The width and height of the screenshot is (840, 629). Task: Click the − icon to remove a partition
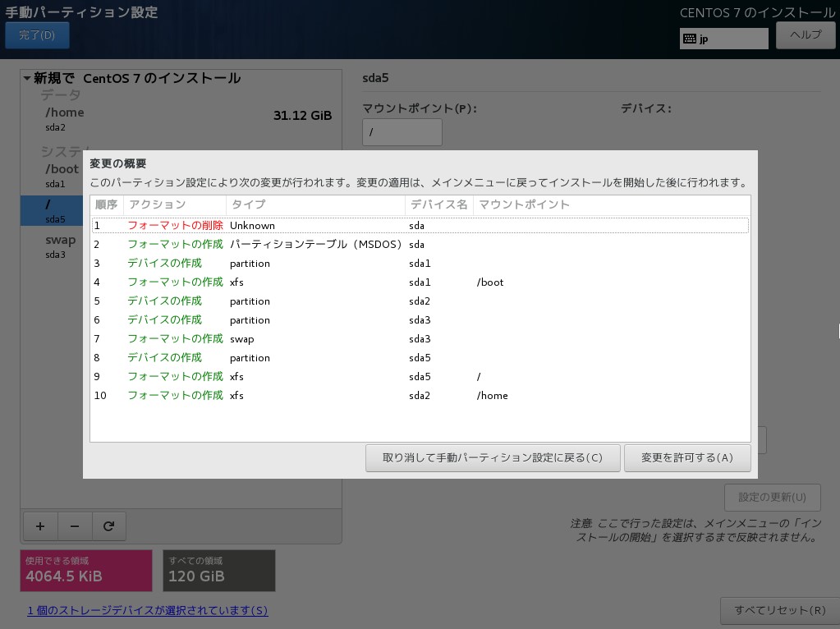[x=75, y=526]
